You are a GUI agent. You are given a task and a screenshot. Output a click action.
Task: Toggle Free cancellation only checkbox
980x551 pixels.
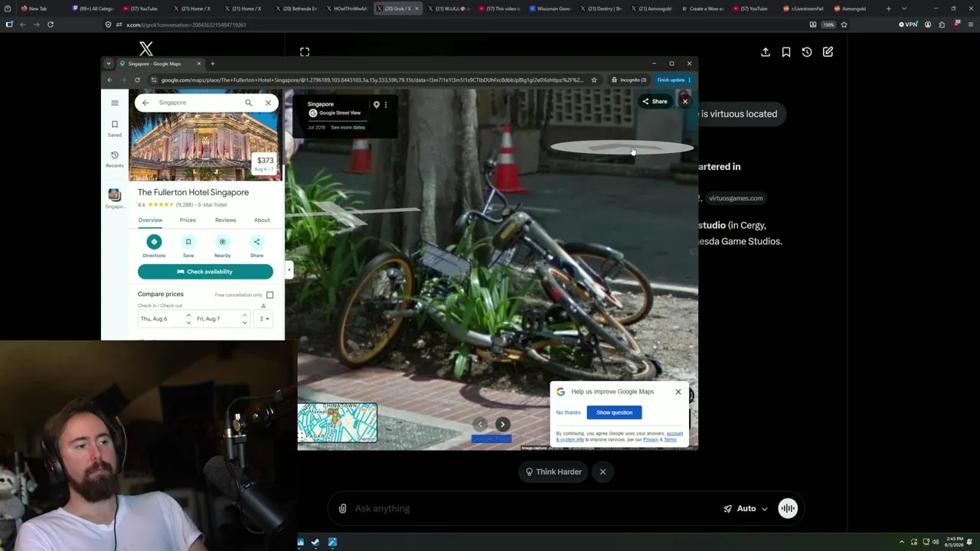point(269,295)
